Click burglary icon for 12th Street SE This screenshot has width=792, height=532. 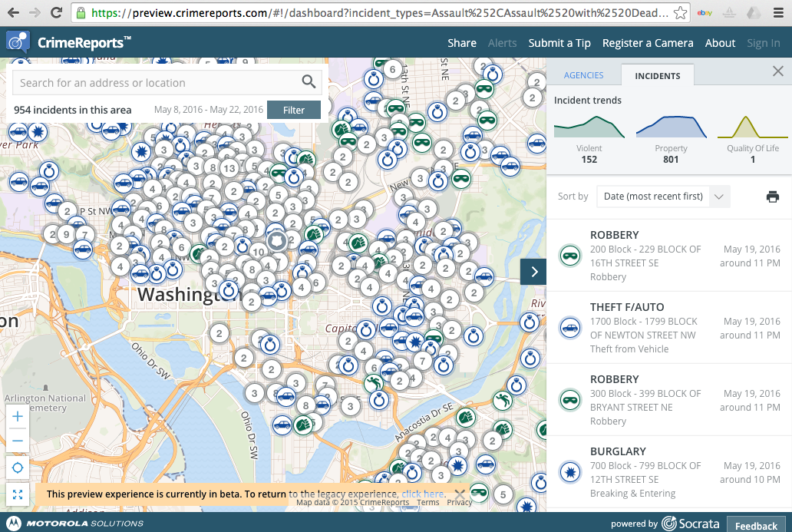(x=569, y=472)
